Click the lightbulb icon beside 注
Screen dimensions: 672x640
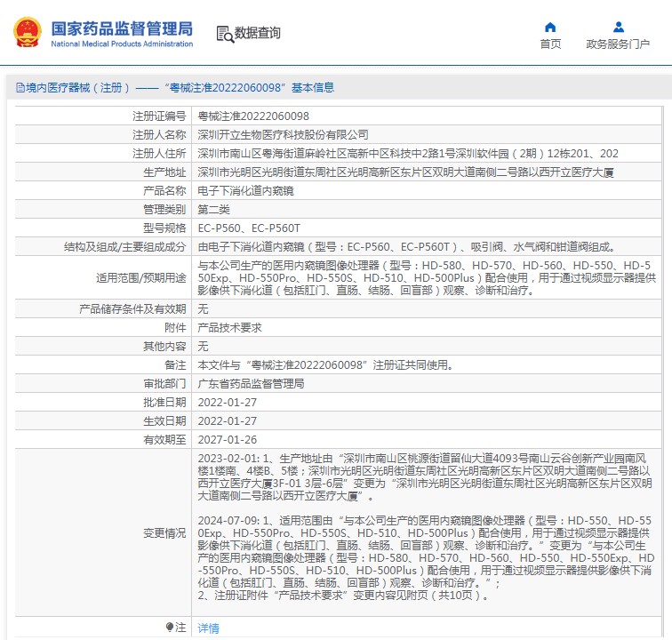point(170,628)
